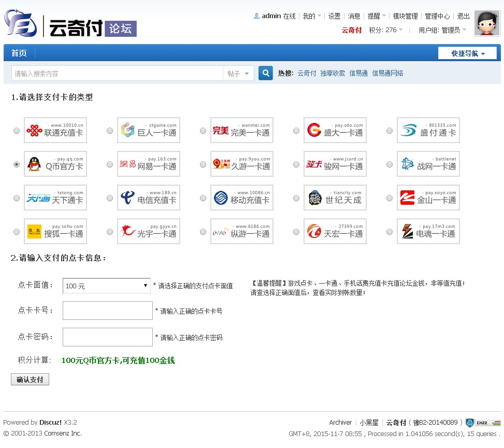Click the 电信充值卡 card logo
The width and height of the screenshot is (504, 448).
point(148,198)
